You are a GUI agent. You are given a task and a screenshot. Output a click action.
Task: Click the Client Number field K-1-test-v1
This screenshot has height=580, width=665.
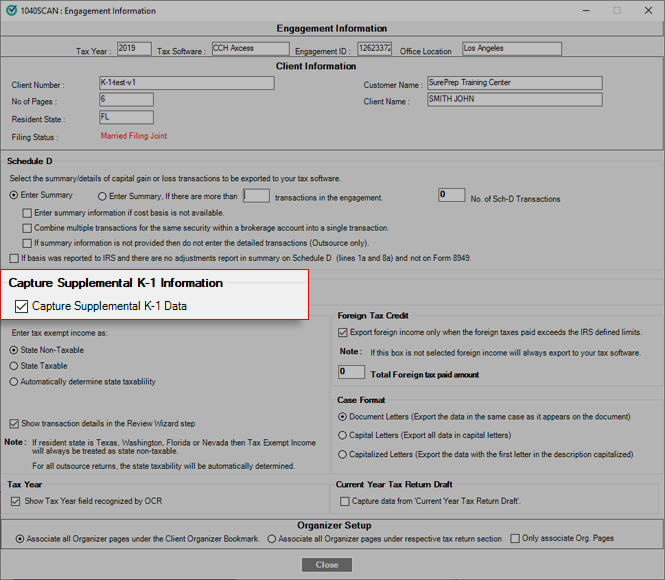click(187, 83)
